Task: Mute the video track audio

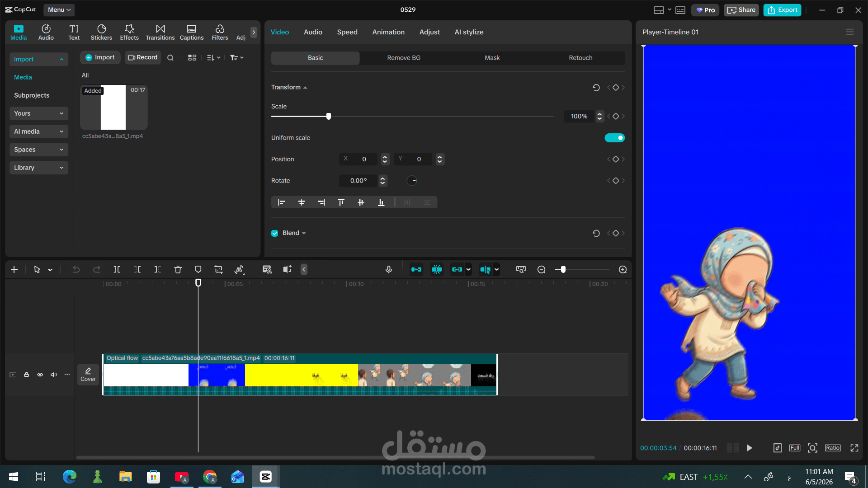Action: click(x=54, y=375)
